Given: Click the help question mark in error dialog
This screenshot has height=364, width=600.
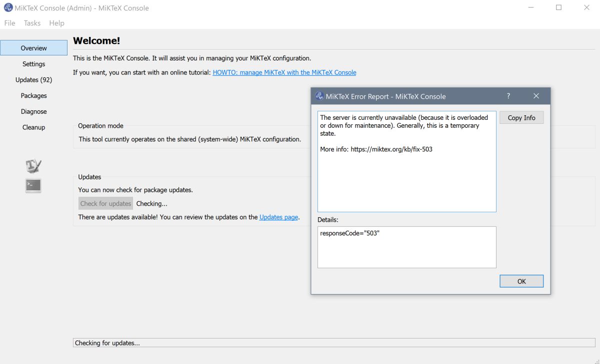Looking at the screenshot, I should pyautogui.click(x=508, y=96).
